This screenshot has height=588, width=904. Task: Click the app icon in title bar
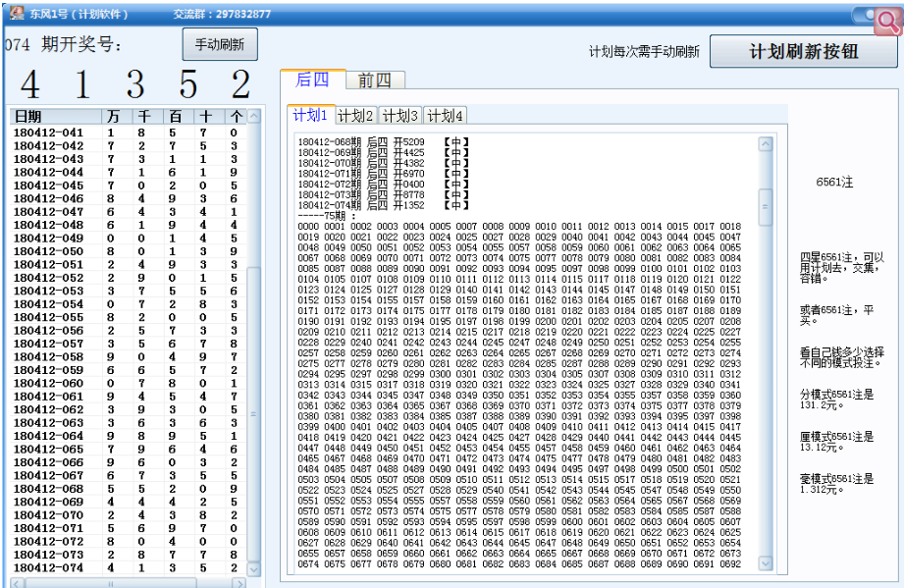point(17,13)
